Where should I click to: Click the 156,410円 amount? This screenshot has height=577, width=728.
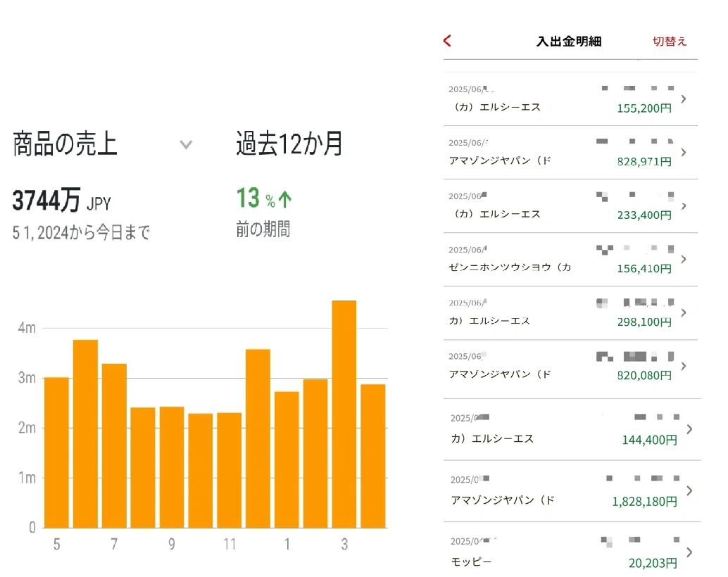point(644,268)
